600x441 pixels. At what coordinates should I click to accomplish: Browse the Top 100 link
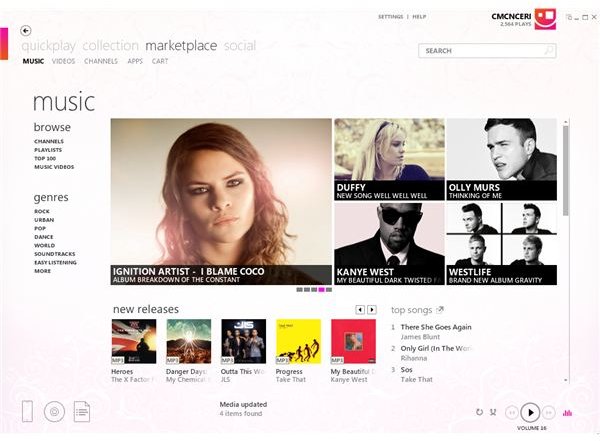(45, 158)
